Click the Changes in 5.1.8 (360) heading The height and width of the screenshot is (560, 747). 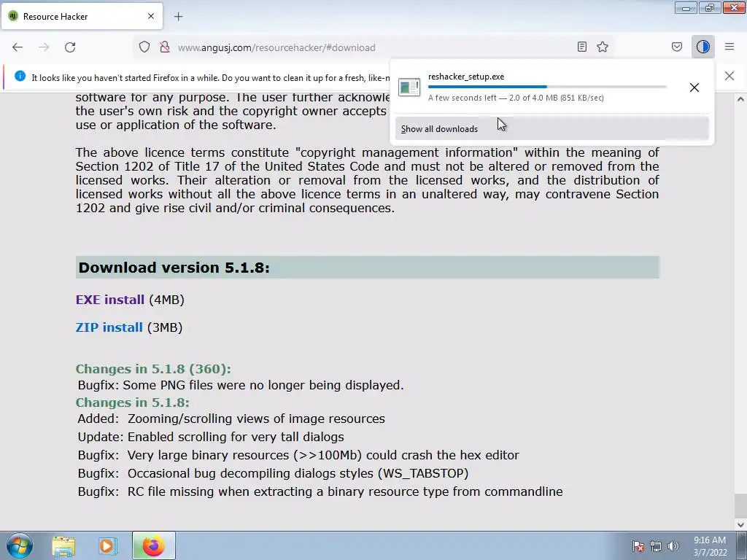pos(153,369)
